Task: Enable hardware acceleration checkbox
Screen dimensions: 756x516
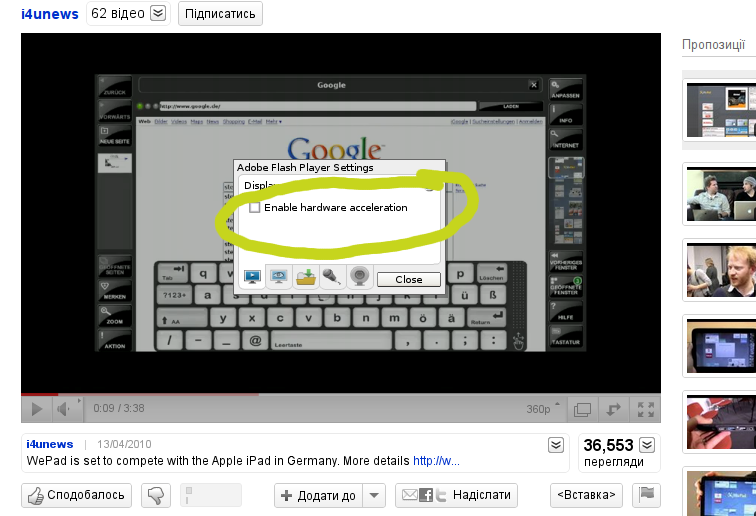Action: click(x=255, y=207)
